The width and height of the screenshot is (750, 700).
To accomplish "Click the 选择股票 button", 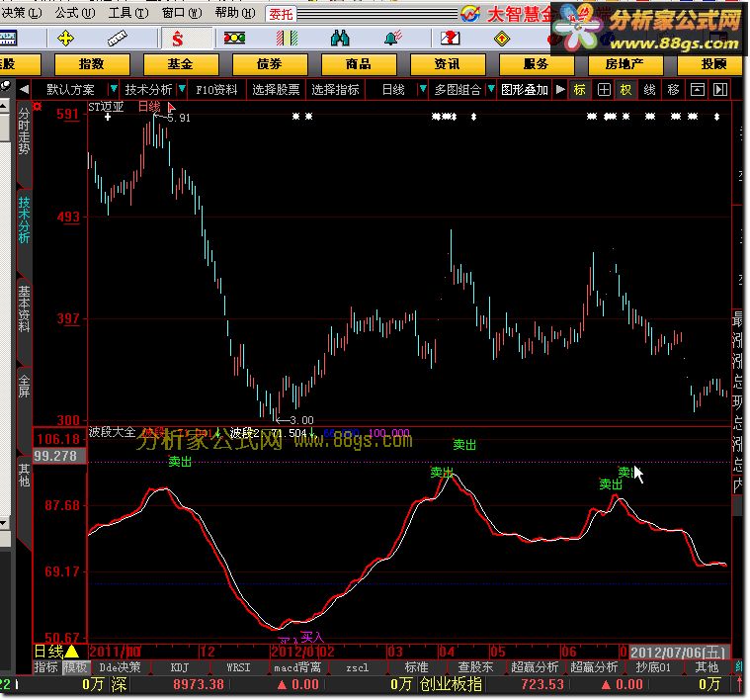I will (276, 89).
